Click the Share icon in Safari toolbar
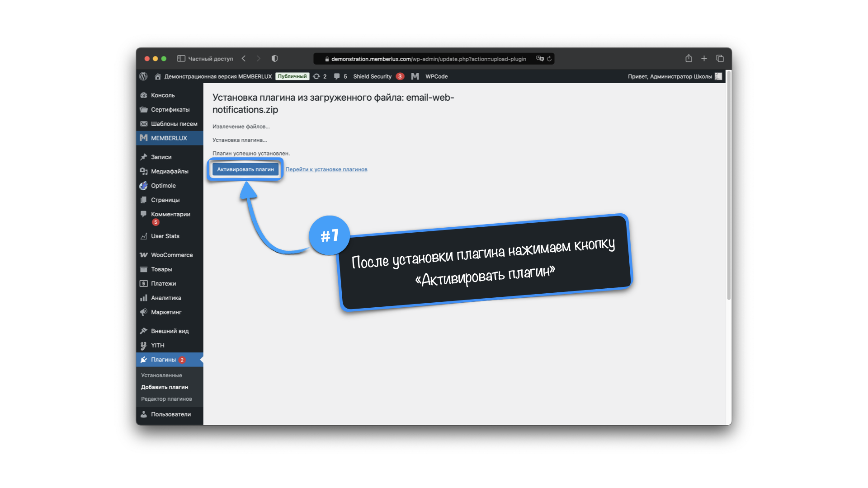The width and height of the screenshot is (868, 488). pos(689,59)
